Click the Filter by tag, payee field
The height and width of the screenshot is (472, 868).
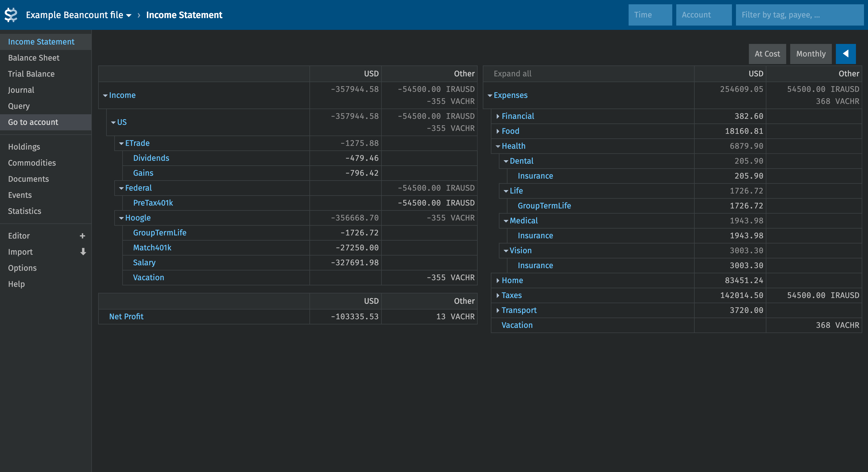[x=800, y=15]
